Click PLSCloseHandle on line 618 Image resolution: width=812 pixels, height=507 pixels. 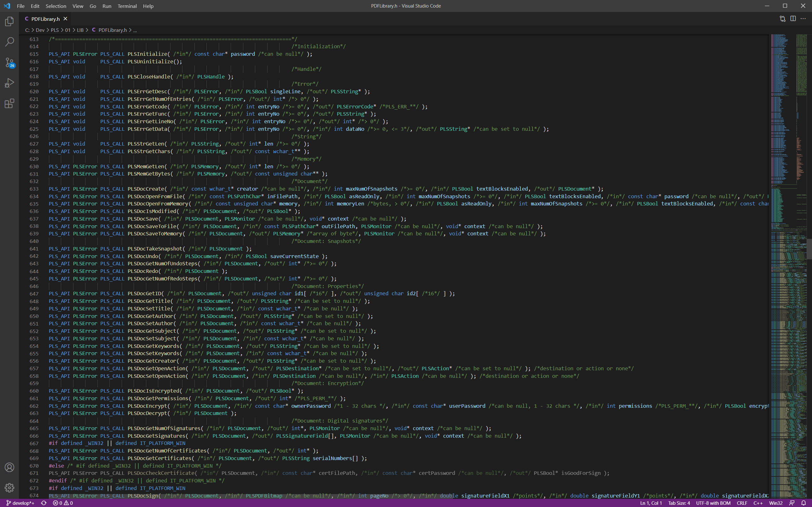pyautogui.click(x=149, y=77)
